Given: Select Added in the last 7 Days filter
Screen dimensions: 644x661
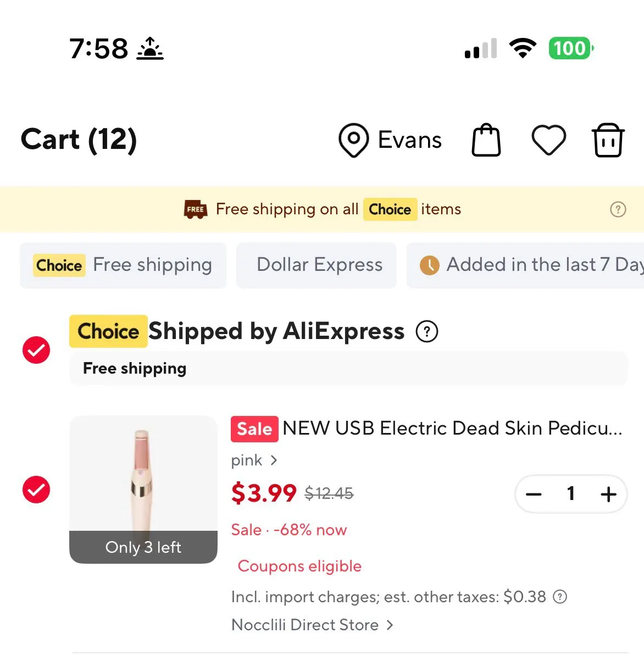Looking at the screenshot, I should click(x=525, y=265).
